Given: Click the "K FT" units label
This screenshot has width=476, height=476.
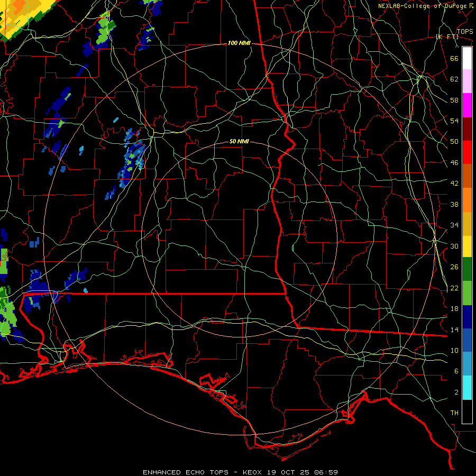Looking at the screenshot, I should 447,37.
